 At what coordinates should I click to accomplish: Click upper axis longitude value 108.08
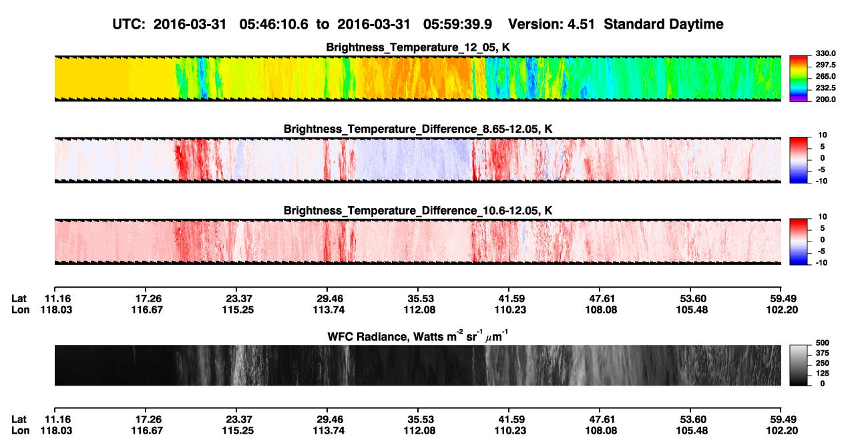coord(600,310)
